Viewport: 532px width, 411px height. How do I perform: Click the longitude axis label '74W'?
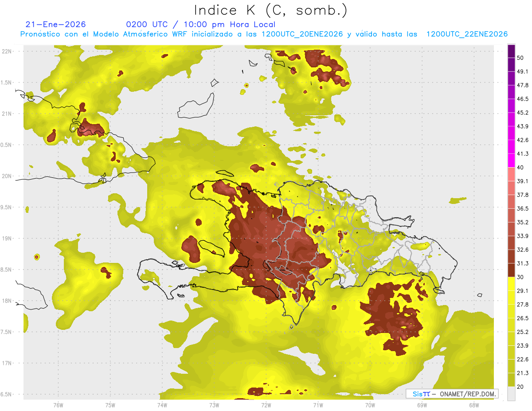click(162, 405)
